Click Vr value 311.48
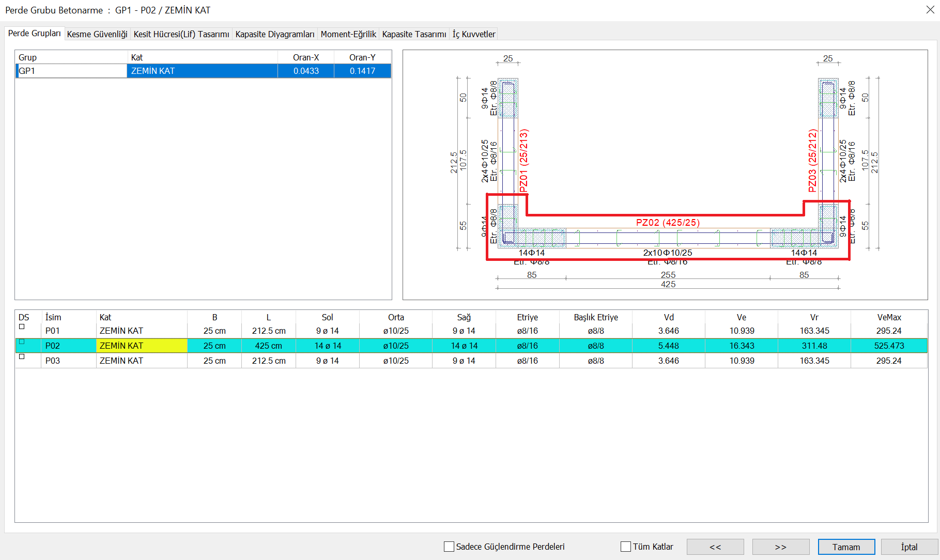 coord(814,346)
